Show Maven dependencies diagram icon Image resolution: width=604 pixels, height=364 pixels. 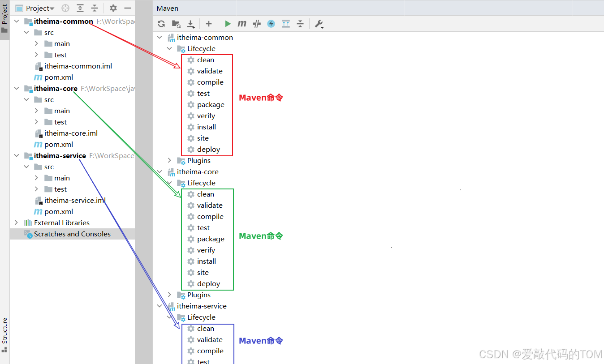[286, 24]
